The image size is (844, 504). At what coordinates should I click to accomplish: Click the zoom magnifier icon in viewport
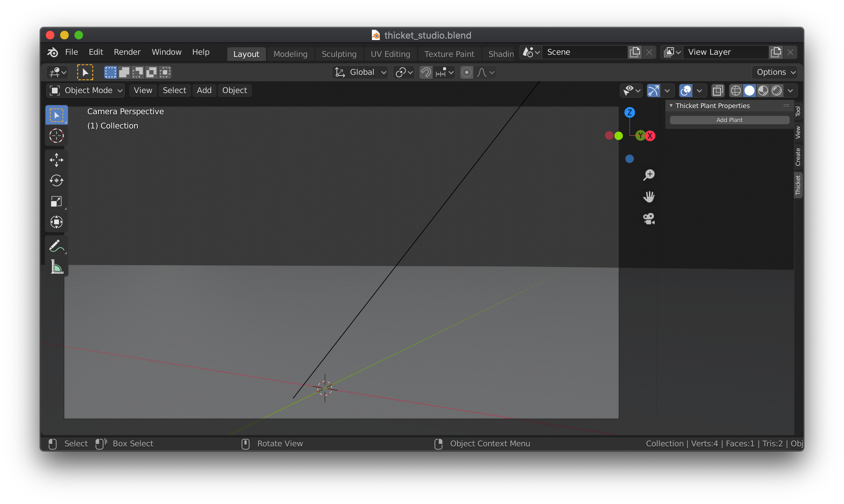point(649,175)
